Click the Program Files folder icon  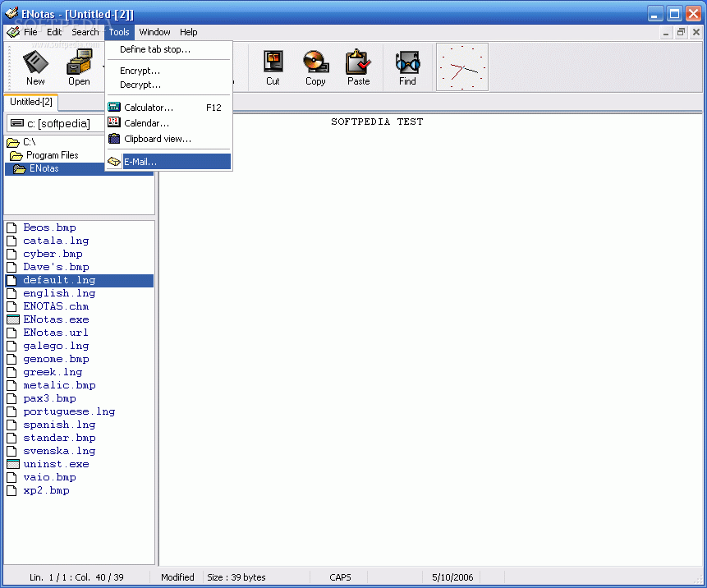tap(16, 156)
